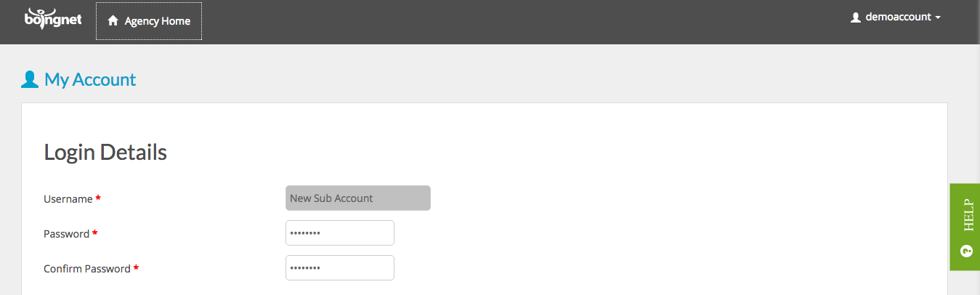980x295 pixels.
Task: Focus the Password input field
Action: click(x=340, y=233)
